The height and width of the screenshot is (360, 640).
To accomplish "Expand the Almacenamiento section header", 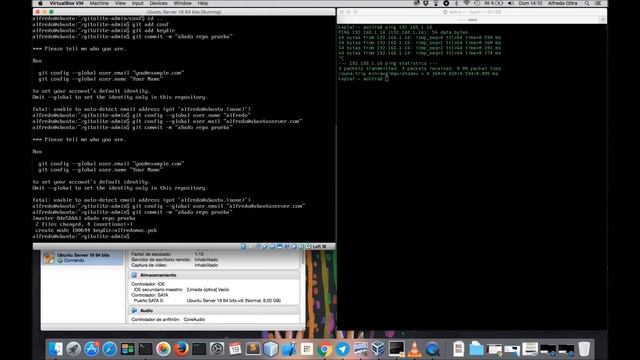I will (214, 275).
